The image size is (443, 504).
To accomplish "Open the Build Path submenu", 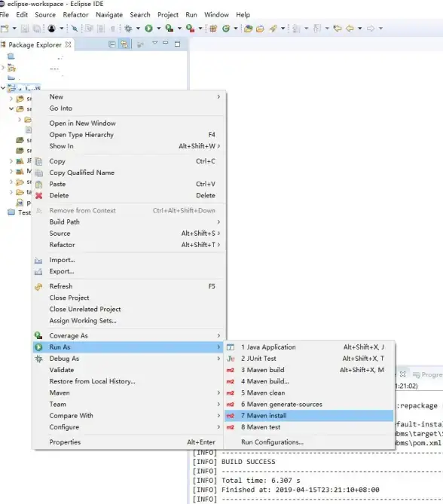I will coord(128,222).
